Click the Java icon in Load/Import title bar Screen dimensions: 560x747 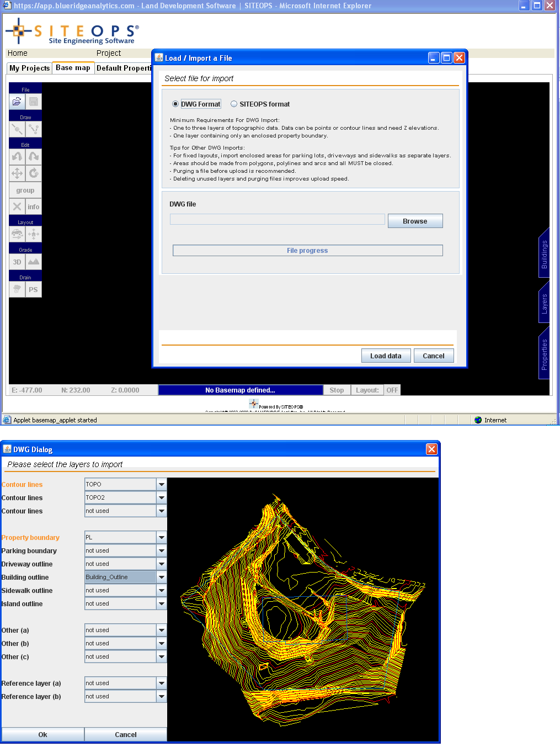pos(159,57)
